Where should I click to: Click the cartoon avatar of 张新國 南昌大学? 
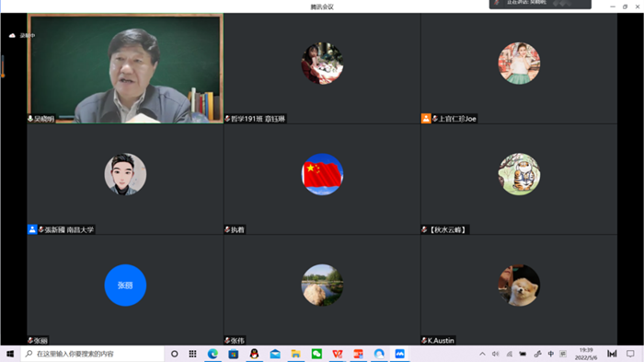[125, 174]
